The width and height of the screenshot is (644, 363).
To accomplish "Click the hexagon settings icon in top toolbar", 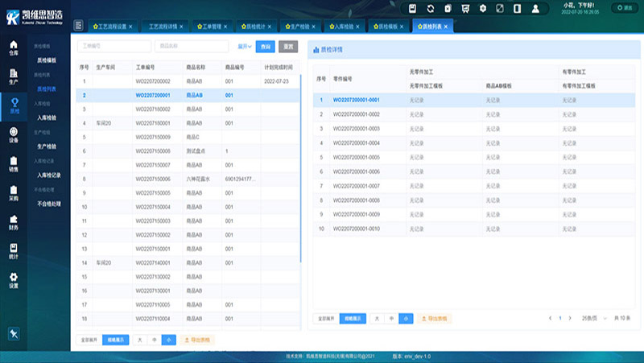I will pyautogui.click(x=483, y=8).
